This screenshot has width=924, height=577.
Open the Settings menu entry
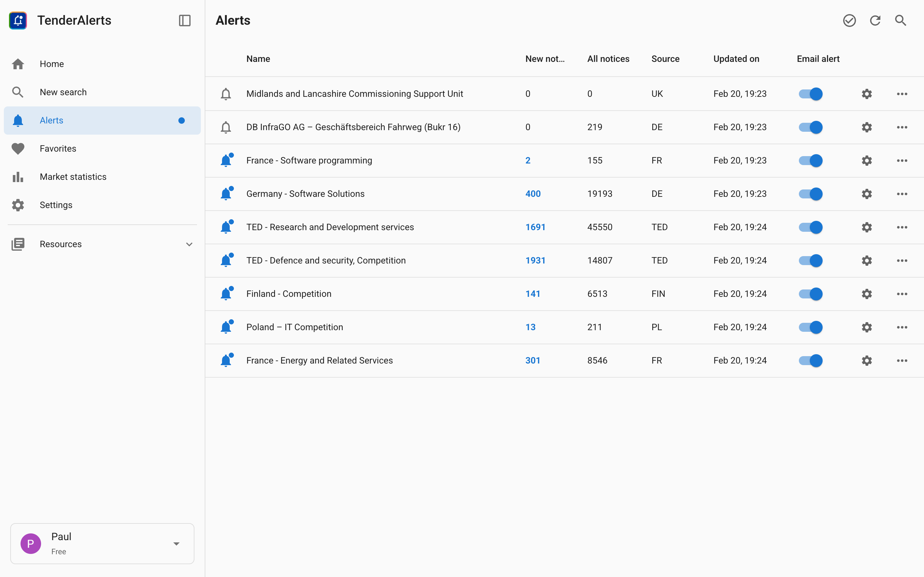[56, 205]
